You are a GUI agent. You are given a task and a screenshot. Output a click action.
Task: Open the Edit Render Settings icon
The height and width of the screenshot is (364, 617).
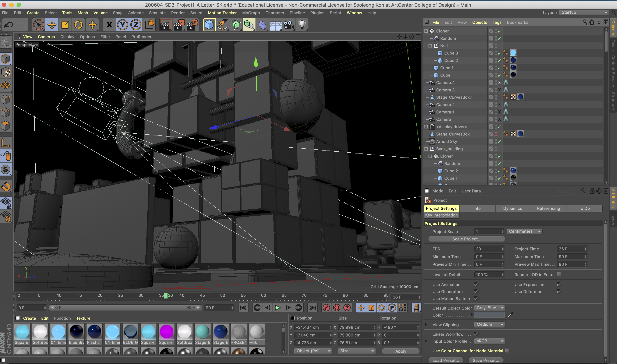[192, 25]
